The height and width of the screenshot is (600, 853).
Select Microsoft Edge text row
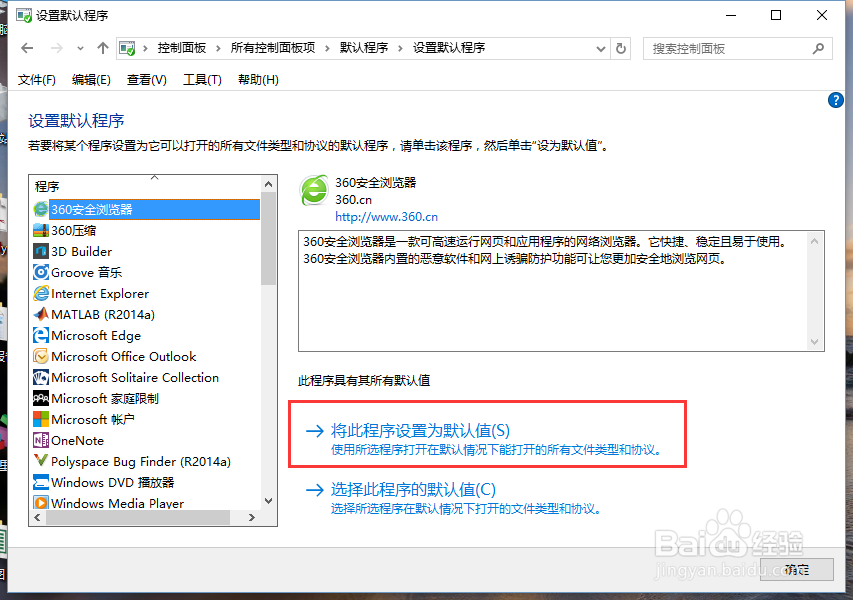96,336
